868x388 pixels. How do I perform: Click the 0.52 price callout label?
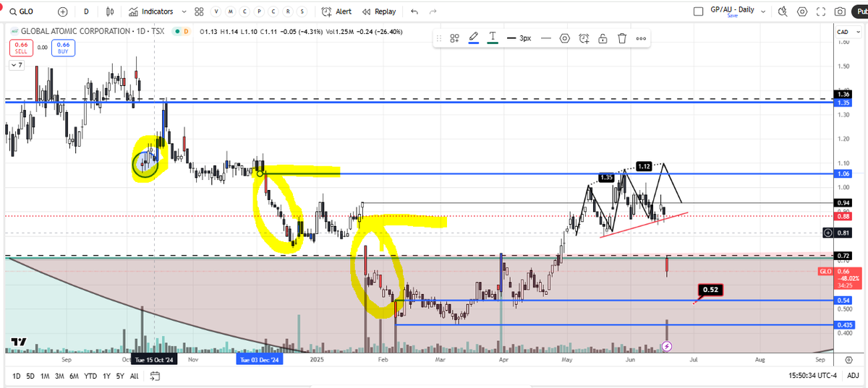pos(710,290)
